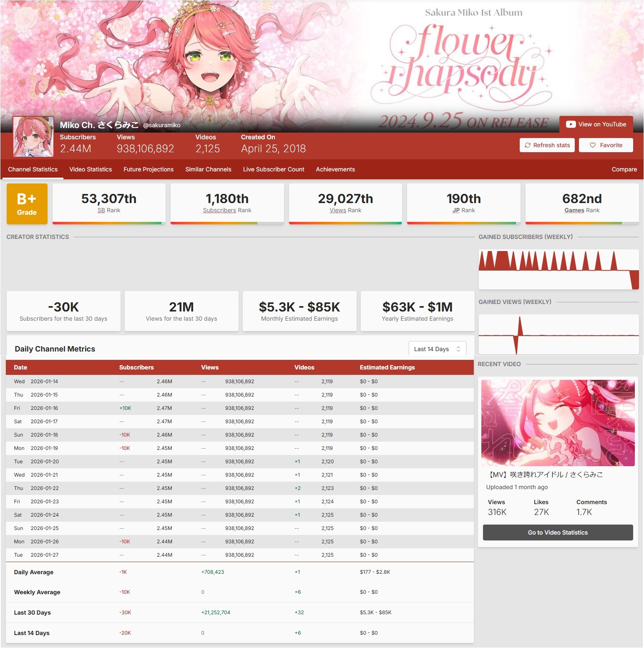Viewport: 644px width, 648px height.
Task: Click the 53,307th rank value
Action: point(109,198)
